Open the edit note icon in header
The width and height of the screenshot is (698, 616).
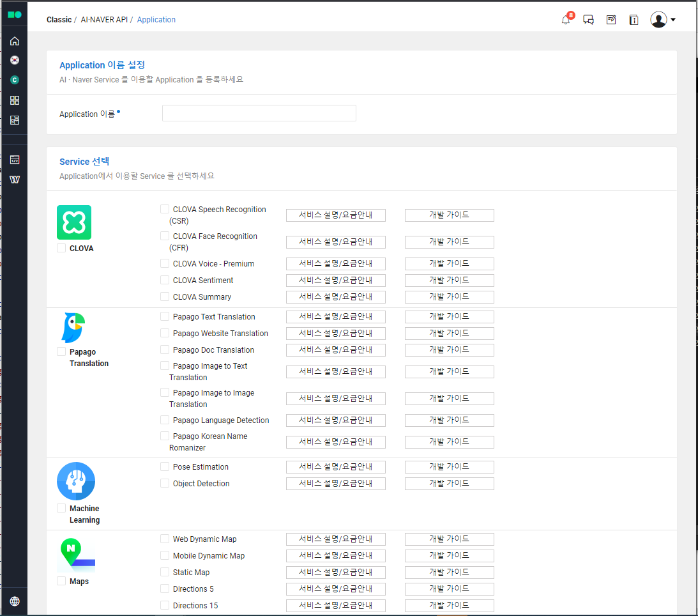tap(611, 20)
